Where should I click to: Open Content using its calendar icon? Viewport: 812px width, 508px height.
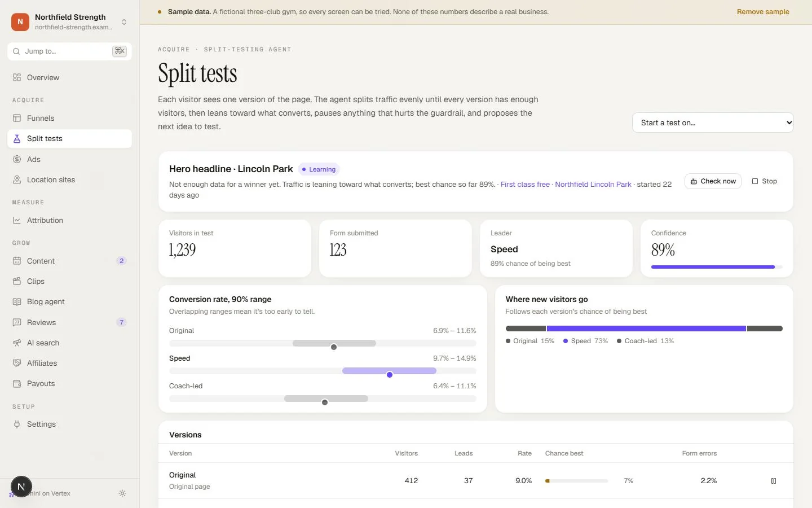(17, 261)
